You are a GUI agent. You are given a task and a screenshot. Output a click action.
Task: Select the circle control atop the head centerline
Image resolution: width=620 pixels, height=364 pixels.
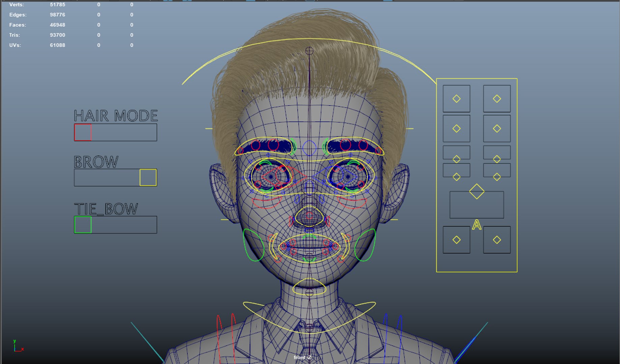pyautogui.click(x=309, y=51)
